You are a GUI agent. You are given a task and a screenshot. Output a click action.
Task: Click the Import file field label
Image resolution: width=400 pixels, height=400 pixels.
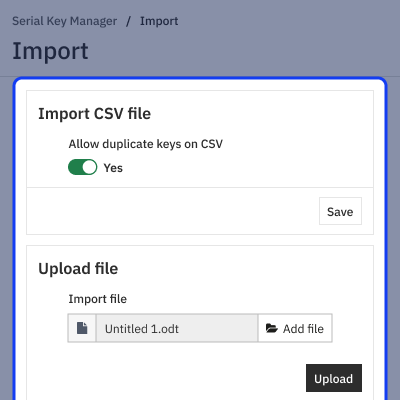click(98, 299)
